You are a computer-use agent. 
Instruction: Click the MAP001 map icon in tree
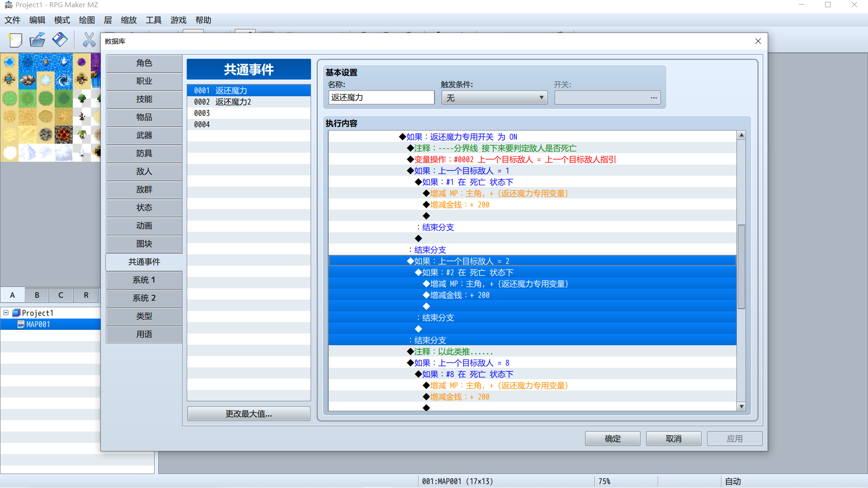pos(21,324)
